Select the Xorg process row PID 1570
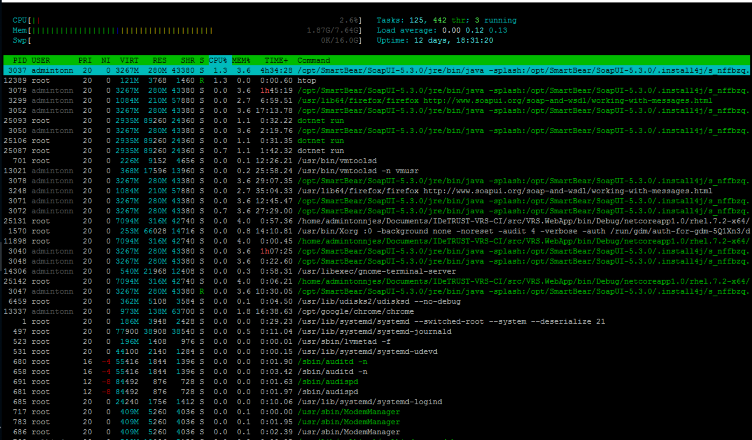Screen dimensions: 752x440 click(376, 231)
